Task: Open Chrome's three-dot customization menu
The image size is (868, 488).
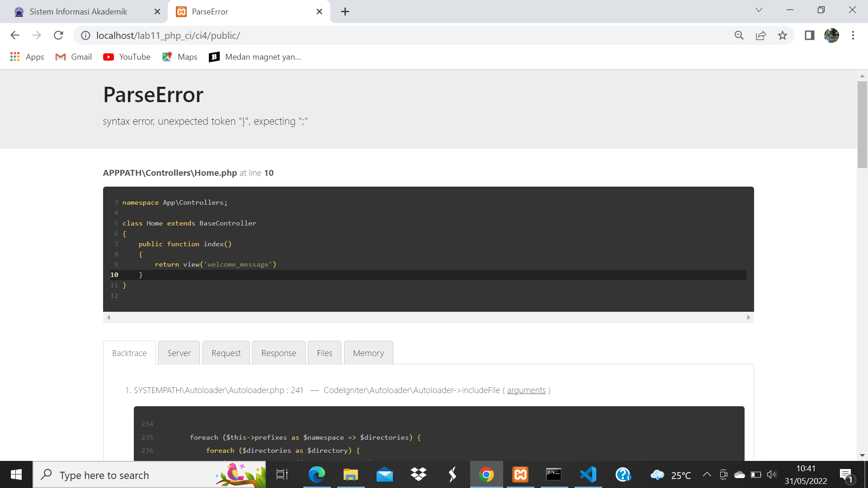Action: click(x=854, y=35)
